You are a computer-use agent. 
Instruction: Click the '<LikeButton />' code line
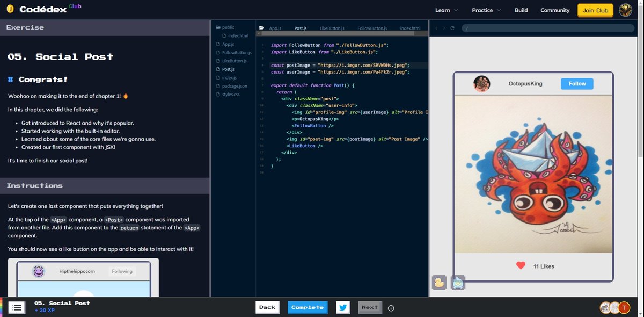(305, 146)
